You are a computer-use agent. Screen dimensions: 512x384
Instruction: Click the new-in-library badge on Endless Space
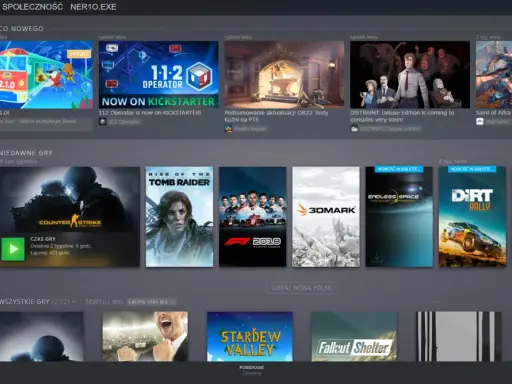coord(399,169)
